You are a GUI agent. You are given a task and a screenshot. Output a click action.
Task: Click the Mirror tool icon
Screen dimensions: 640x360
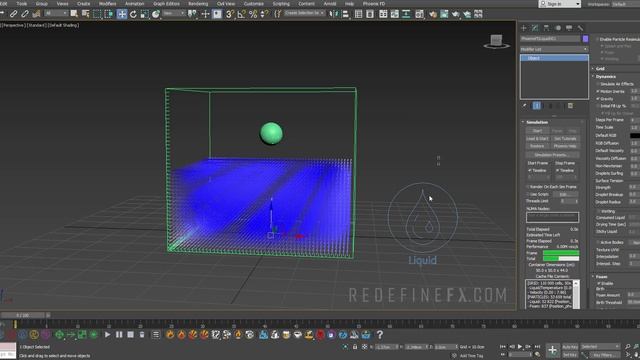pyautogui.click(x=334, y=14)
